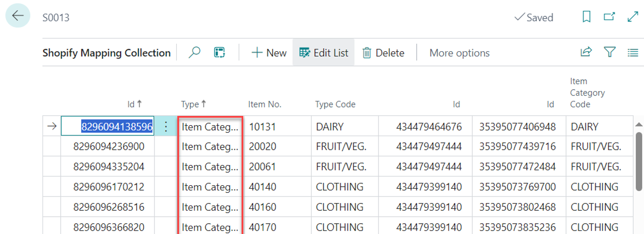This screenshot has width=644, height=234.
Task: Open the filter pane funnel icon
Action: tap(610, 52)
